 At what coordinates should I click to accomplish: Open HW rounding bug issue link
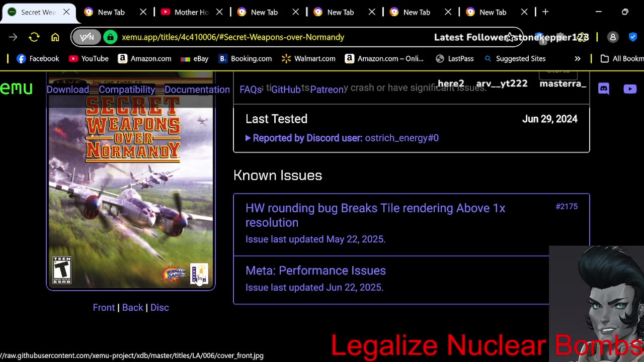375,215
